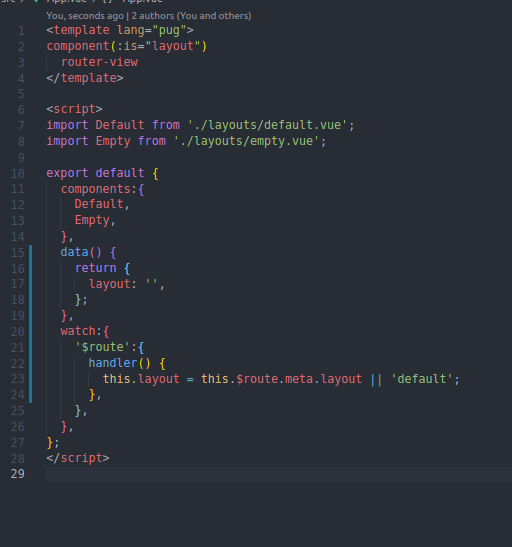Click 'this.$route.meta.layout' expression
This screenshot has height=547, width=512.
tap(281, 379)
